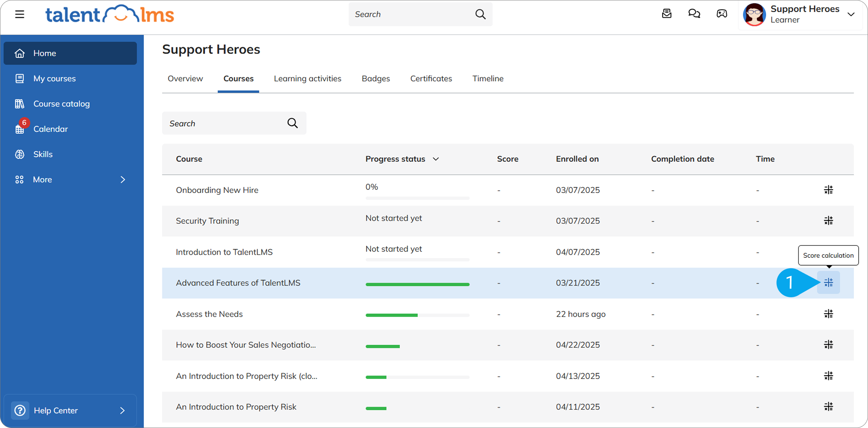The width and height of the screenshot is (868, 428).
Task: Click Not started yet for Security Training
Action: click(x=394, y=218)
